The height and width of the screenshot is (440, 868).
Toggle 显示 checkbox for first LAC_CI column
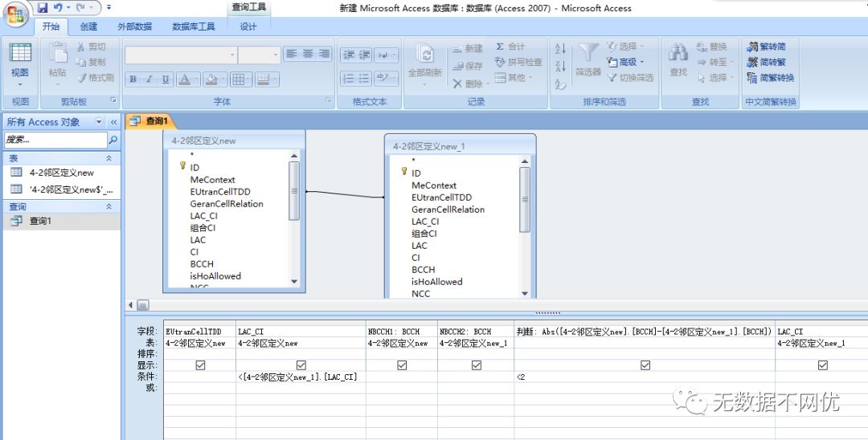coord(301,365)
